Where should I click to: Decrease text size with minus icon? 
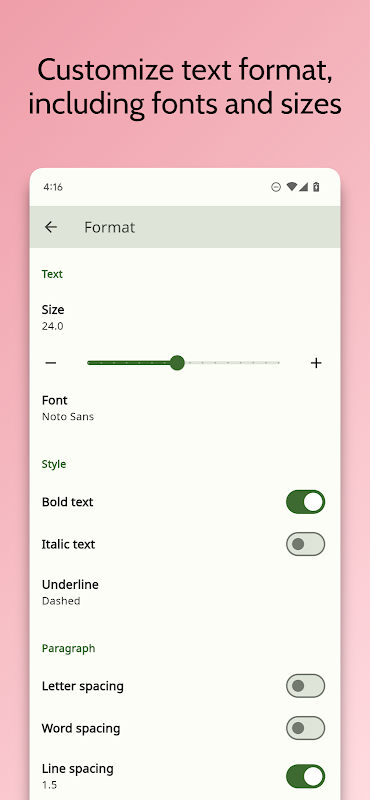coord(51,363)
